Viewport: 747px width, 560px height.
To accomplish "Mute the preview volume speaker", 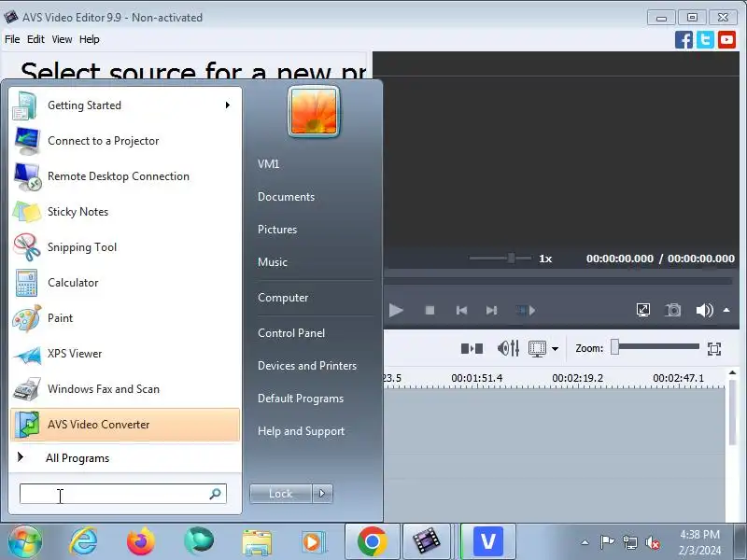I will pos(704,310).
